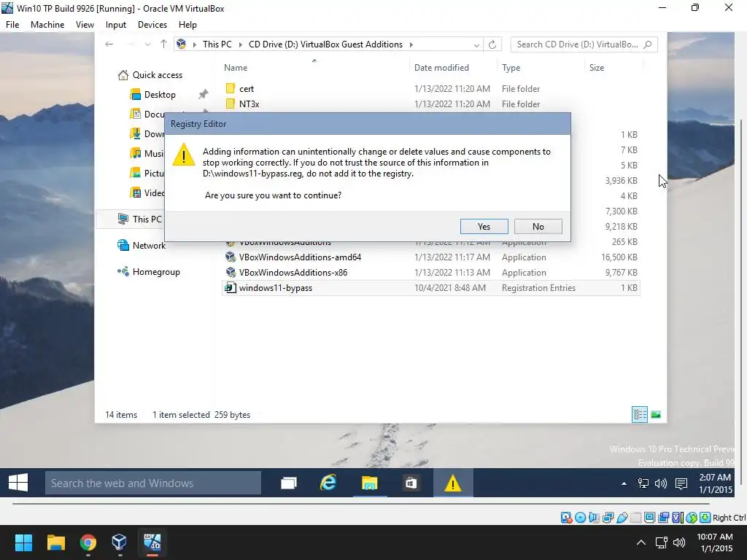Click Registry Editor warning taskbar item
747x560 pixels.
click(x=452, y=483)
